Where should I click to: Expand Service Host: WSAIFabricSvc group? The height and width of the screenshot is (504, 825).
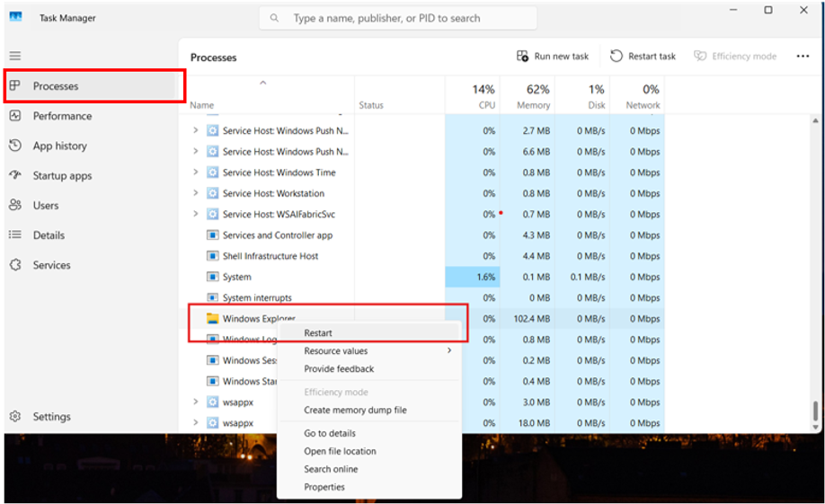[x=195, y=214]
